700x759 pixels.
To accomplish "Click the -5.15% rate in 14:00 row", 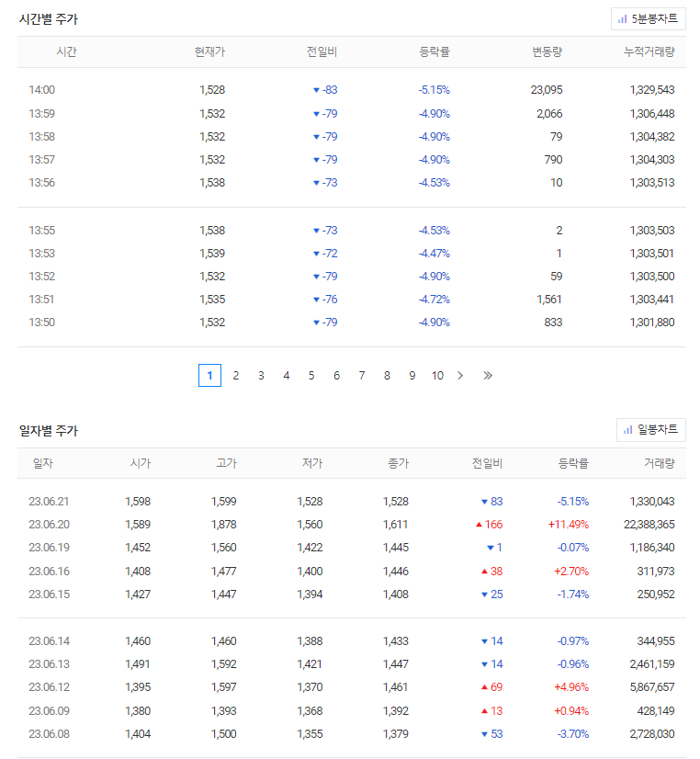I will 435,90.
